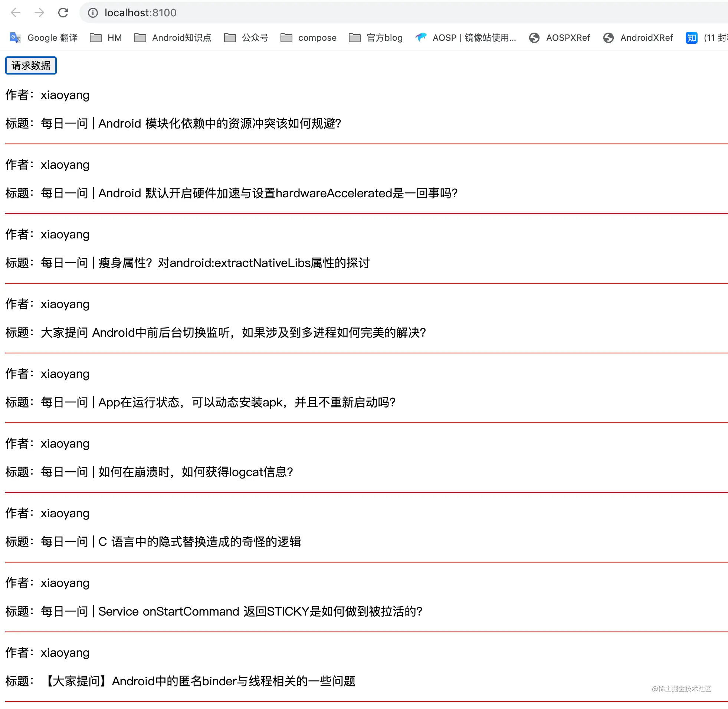Viewport: 728px width, 709px height.
Task: Open the AOSP 镜像站使用 bookmark
Action: 466,37
